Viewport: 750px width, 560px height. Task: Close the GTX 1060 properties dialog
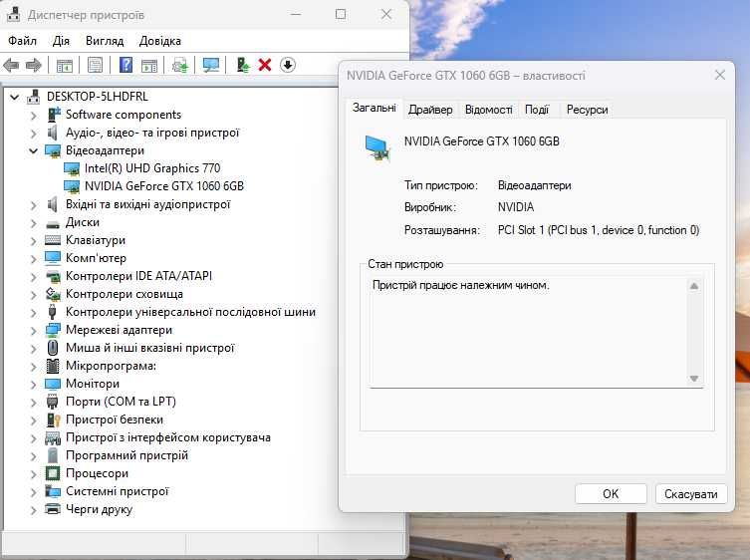pos(720,75)
